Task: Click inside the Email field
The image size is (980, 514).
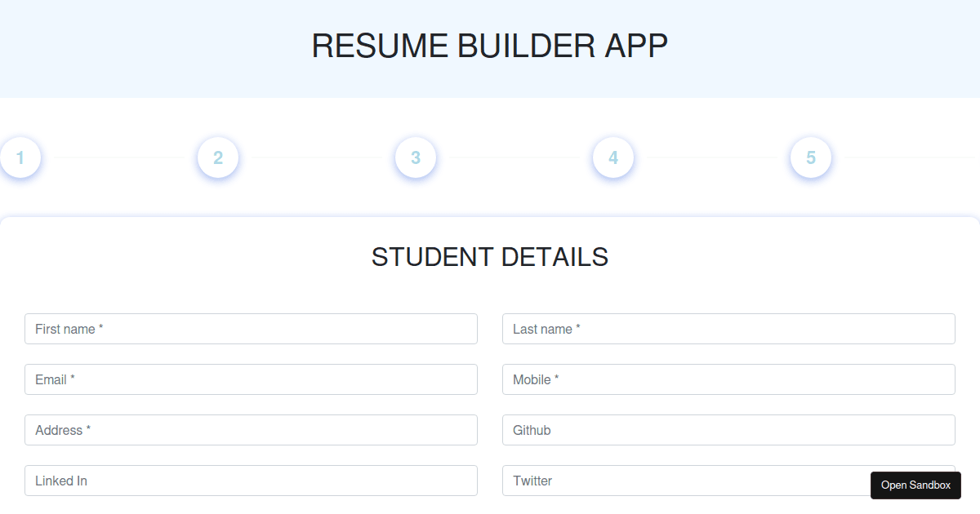Action: [251, 379]
